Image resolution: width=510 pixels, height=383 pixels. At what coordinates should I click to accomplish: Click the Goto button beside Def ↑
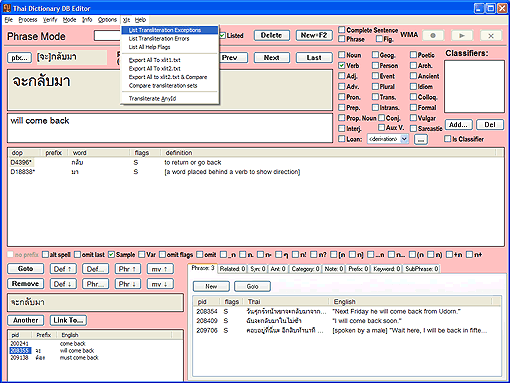click(26, 269)
